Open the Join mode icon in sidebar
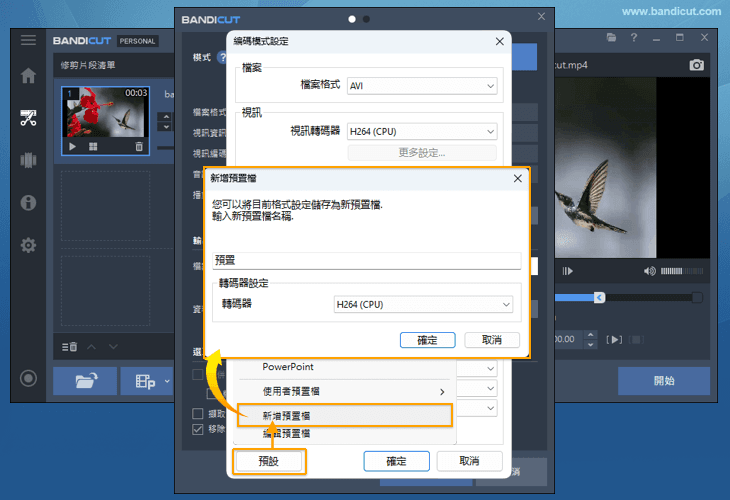 [28, 160]
